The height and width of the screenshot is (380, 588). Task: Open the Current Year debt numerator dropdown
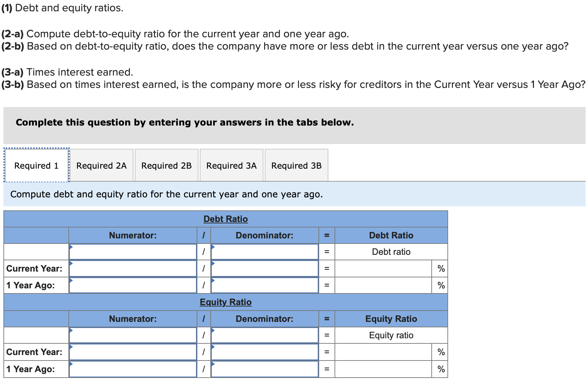pos(133,268)
